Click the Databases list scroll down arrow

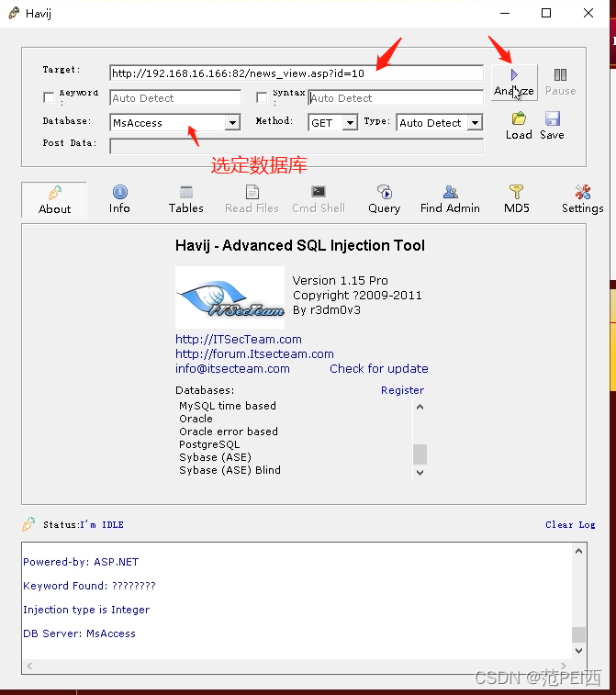(x=420, y=472)
